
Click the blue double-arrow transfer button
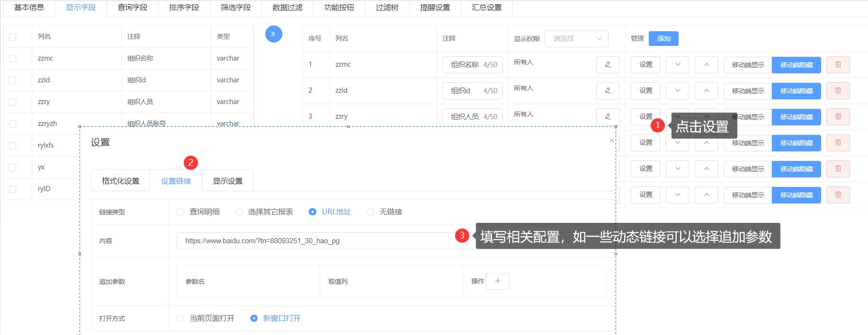coord(273,34)
